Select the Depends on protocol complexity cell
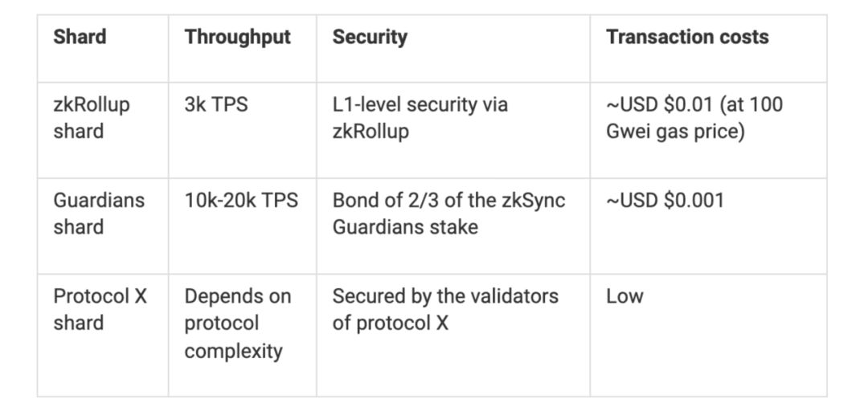Viewport: 868px width, 411px height. point(237,324)
